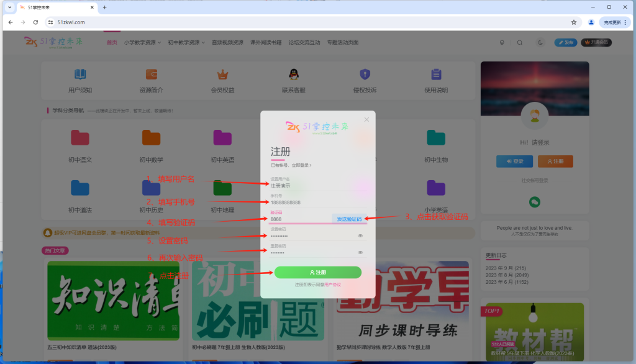
Task: Reveal the 重复密码 field using its eye toggle
Action: point(360,253)
